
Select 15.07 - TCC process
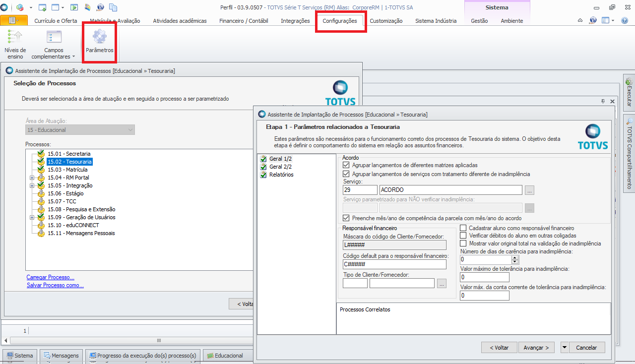tap(62, 201)
